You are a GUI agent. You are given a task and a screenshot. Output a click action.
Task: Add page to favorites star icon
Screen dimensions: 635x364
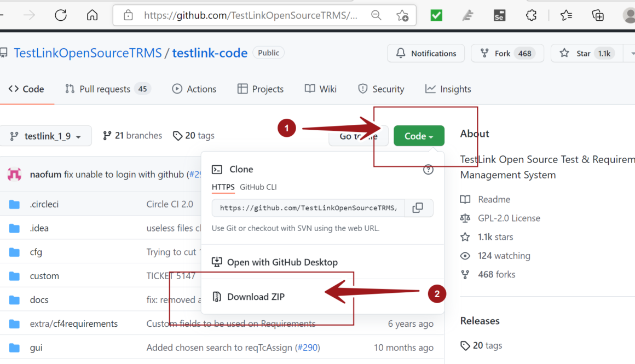[402, 15]
